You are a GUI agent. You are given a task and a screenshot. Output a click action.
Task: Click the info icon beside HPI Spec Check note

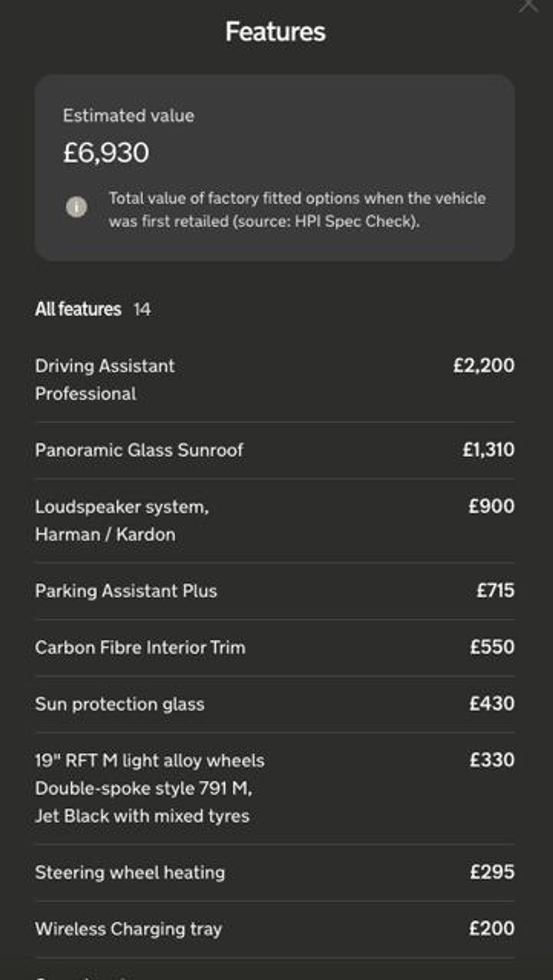click(x=76, y=207)
